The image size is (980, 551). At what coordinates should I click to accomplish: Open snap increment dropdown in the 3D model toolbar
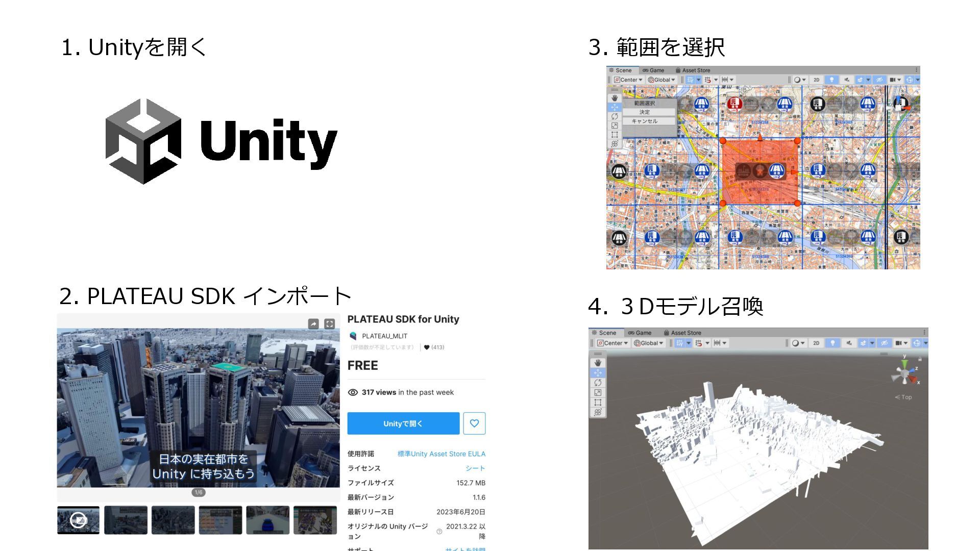pyautogui.click(x=720, y=343)
